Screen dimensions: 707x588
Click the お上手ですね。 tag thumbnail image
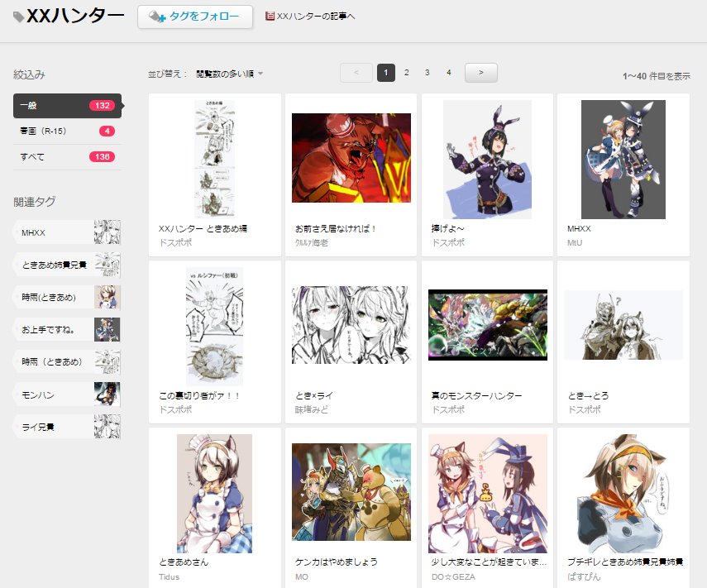click(x=107, y=330)
